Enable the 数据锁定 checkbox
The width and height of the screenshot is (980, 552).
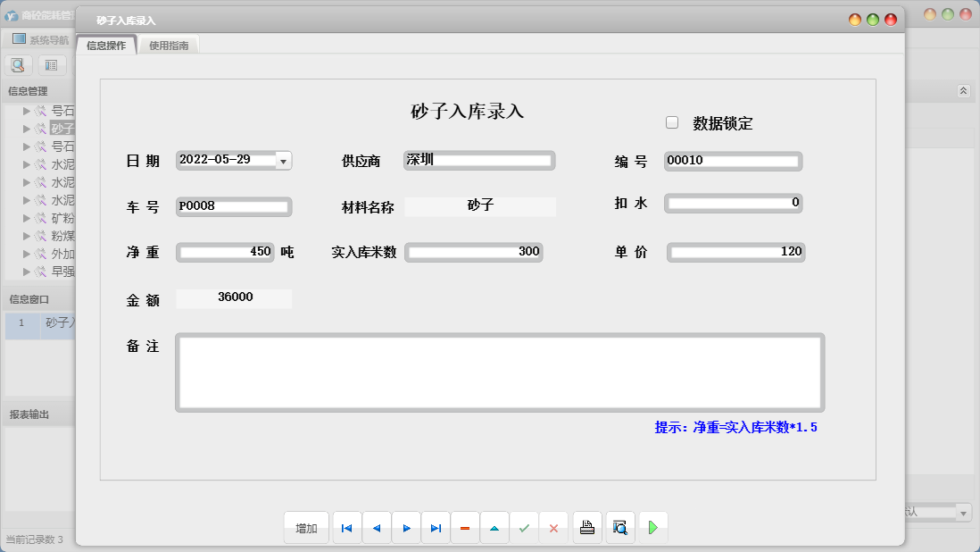pyautogui.click(x=672, y=121)
